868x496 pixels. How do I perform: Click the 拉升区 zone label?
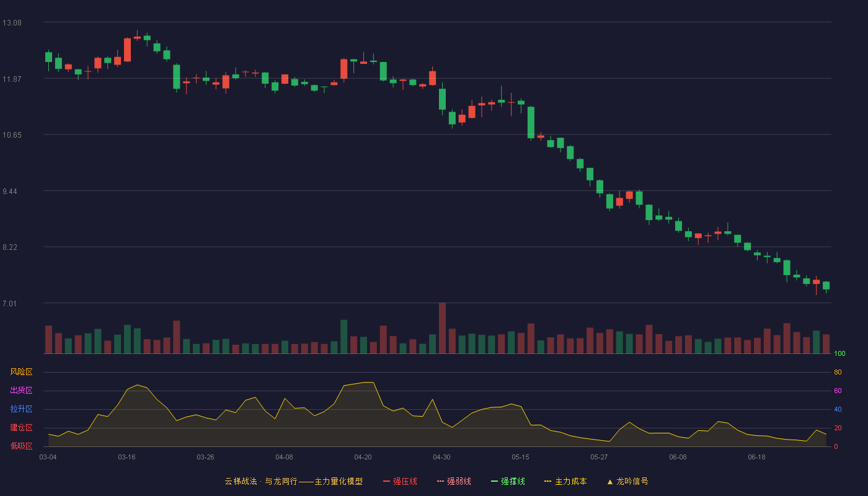pos(21,409)
